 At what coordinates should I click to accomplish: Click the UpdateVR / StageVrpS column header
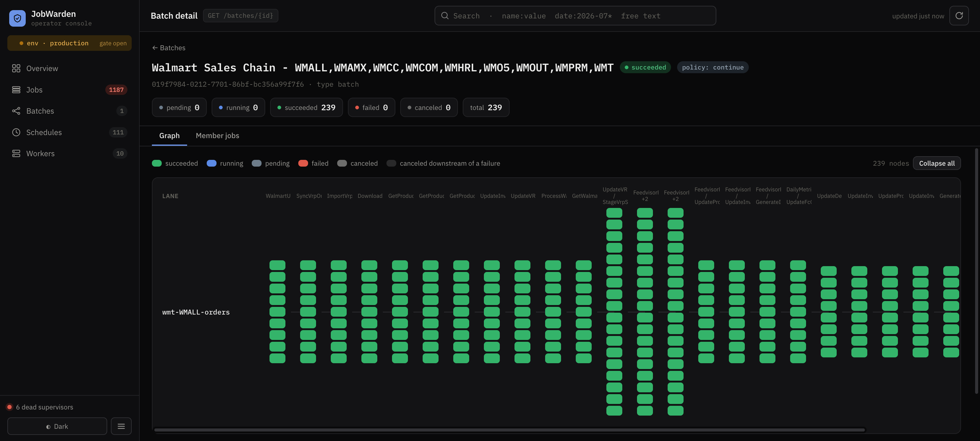(615, 196)
